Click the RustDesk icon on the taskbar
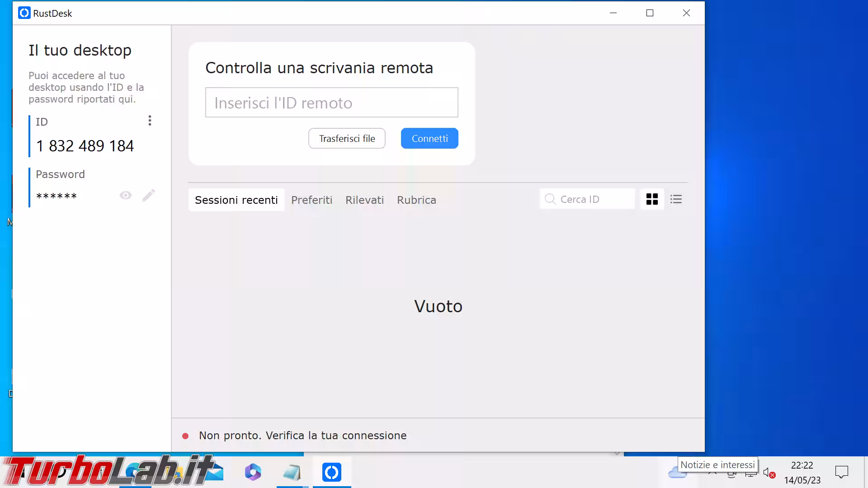This screenshot has width=868, height=488. pyautogui.click(x=332, y=472)
